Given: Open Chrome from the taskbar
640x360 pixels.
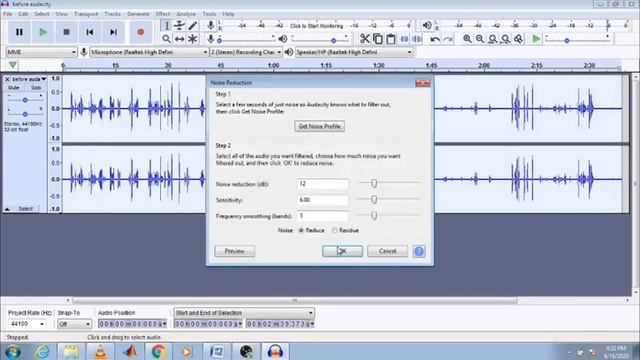Looking at the screenshot, I should pos(159,351).
